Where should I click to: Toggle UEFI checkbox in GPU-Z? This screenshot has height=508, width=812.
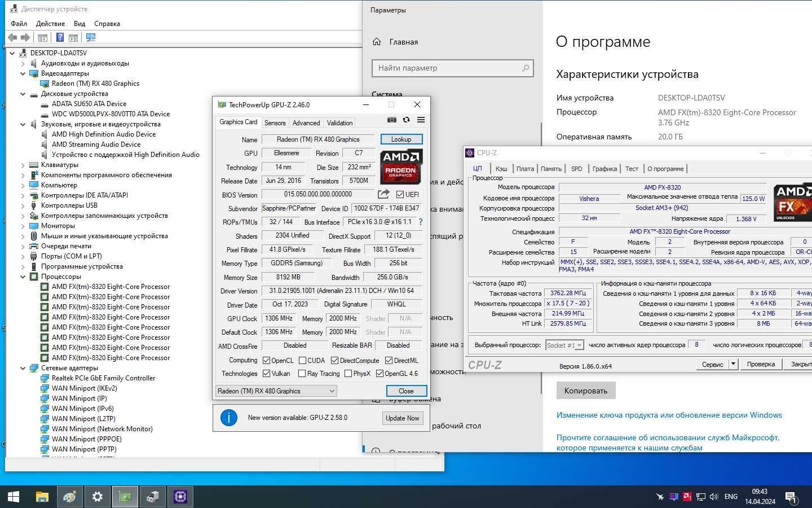pyautogui.click(x=400, y=194)
